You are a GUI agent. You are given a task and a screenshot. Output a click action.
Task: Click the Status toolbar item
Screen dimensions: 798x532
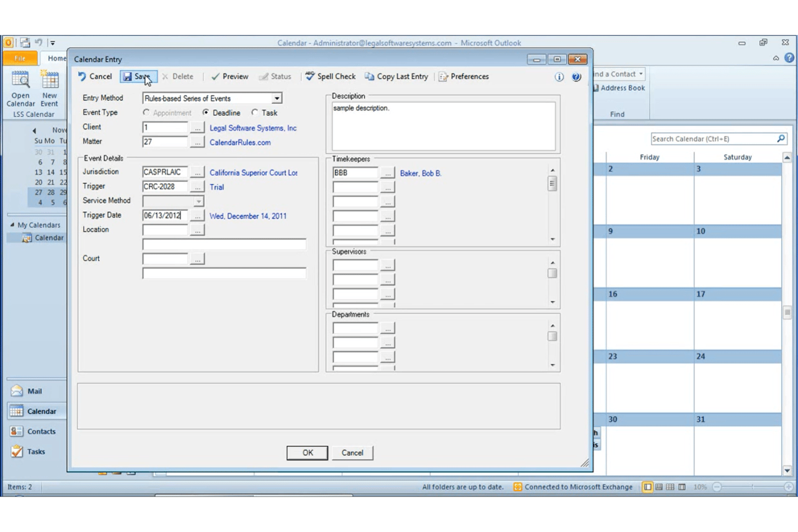[x=275, y=77]
